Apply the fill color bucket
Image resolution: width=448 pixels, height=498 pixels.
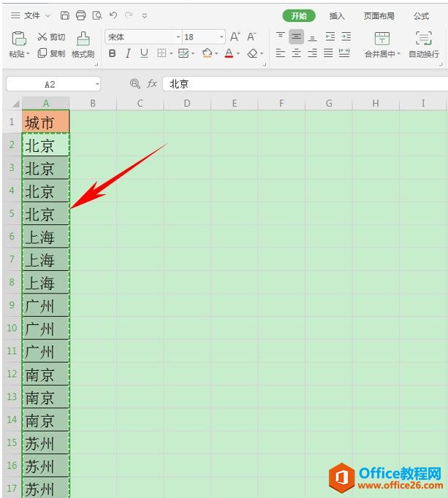point(207,53)
